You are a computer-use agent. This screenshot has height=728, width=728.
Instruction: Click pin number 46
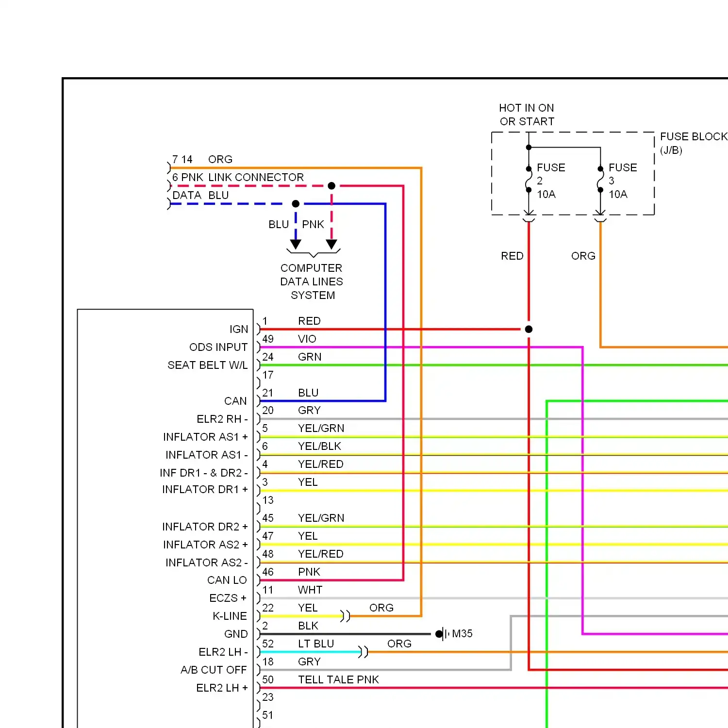pos(268,572)
